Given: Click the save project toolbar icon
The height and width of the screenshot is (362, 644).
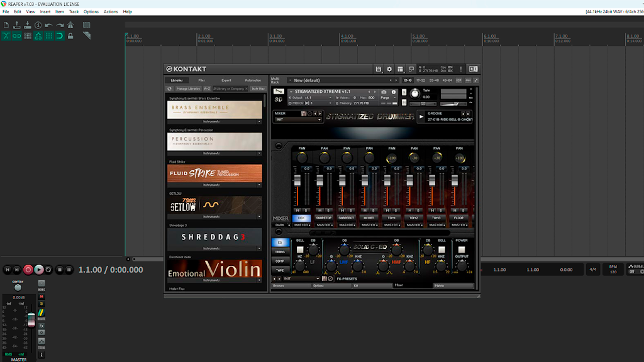Looking at the screenshot, I should (x=28, y=25).
